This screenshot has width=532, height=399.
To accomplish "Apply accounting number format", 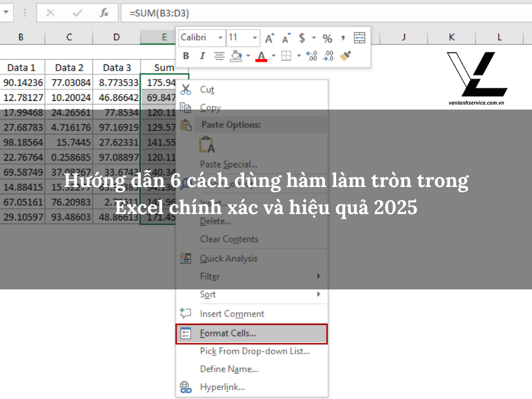I will (302, 37).
